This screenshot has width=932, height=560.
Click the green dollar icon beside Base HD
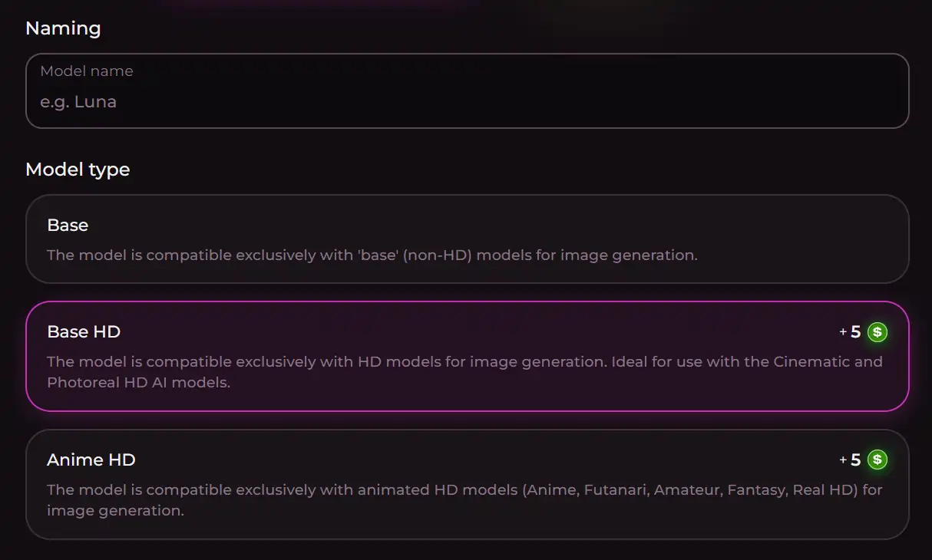pos(877,331)
